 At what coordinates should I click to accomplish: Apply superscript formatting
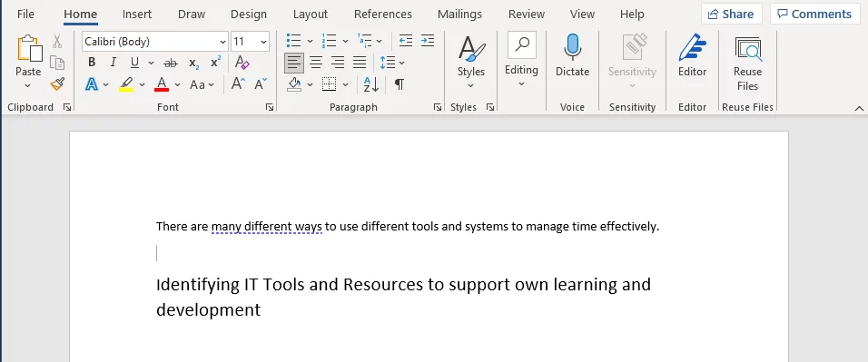coord(215,63)
